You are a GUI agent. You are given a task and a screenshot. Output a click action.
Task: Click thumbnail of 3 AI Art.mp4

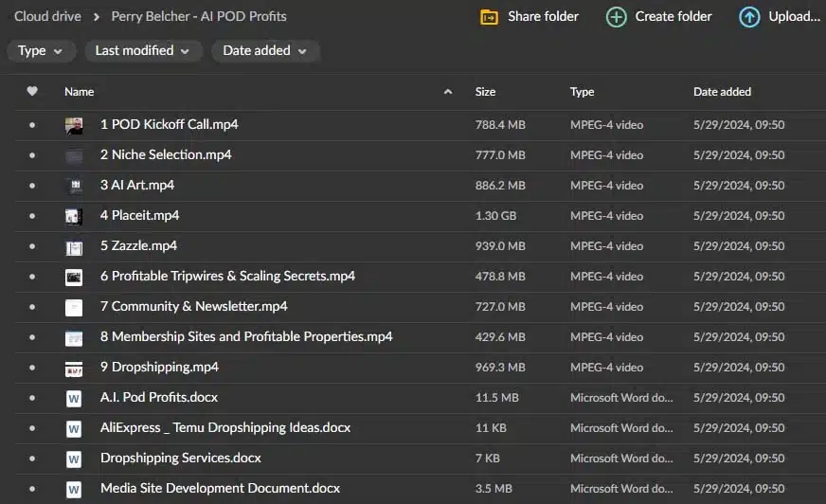(x=76, y=186)
